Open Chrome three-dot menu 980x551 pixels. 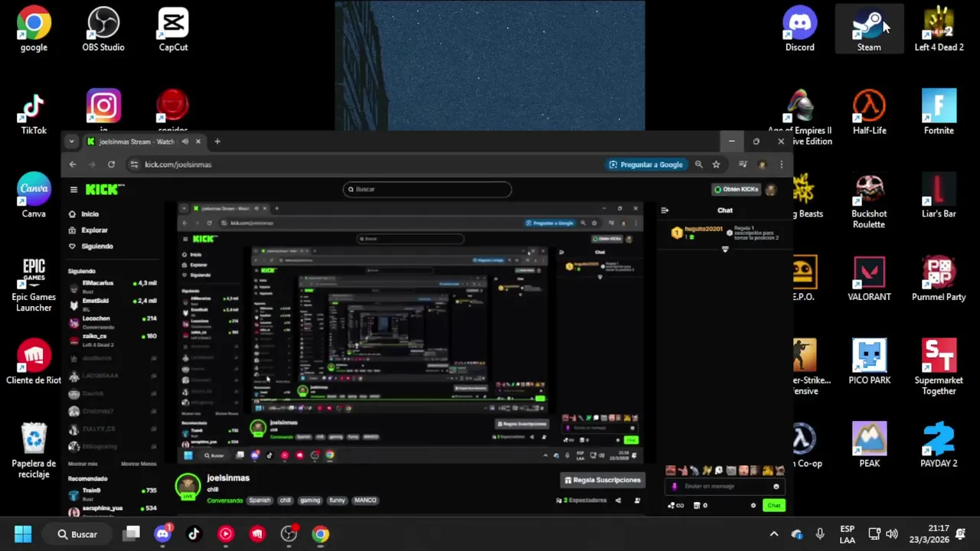coord(781,165)
